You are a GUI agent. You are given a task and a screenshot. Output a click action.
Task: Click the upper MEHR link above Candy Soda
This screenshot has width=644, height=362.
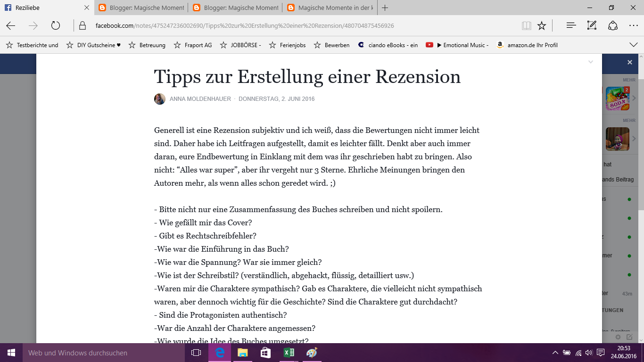(x=629, y=80)
